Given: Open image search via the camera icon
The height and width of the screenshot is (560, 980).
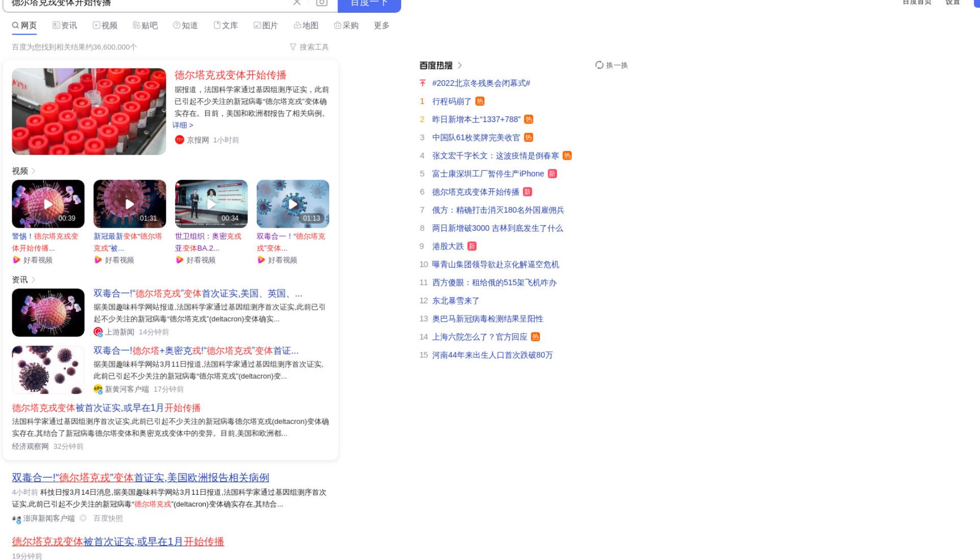Looking at the screenshot, I should click(x=322, y=3).
